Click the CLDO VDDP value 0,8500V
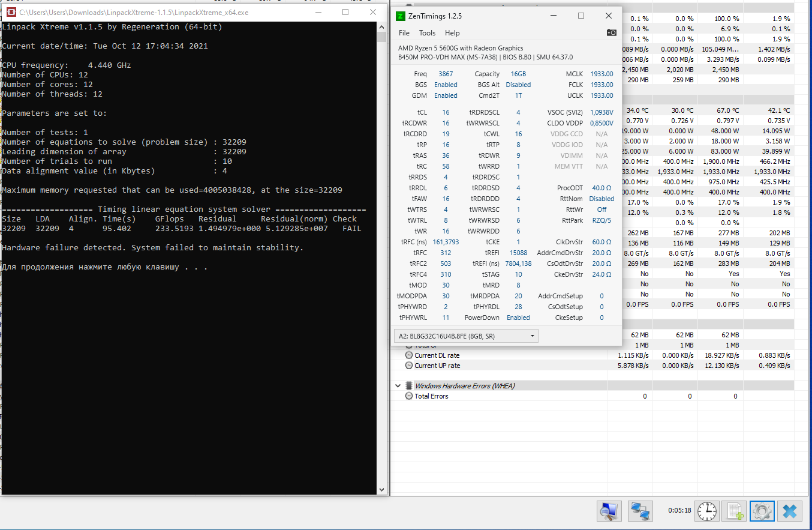 [x=602, y=123]
